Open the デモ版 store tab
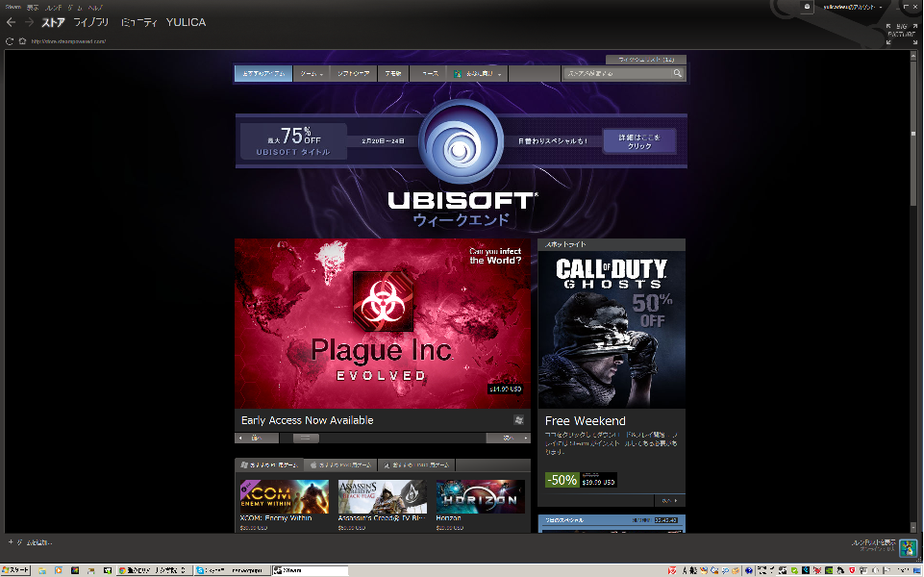Image resolution: width=924 pixels, height=577 pixels. tap(393, 74)
